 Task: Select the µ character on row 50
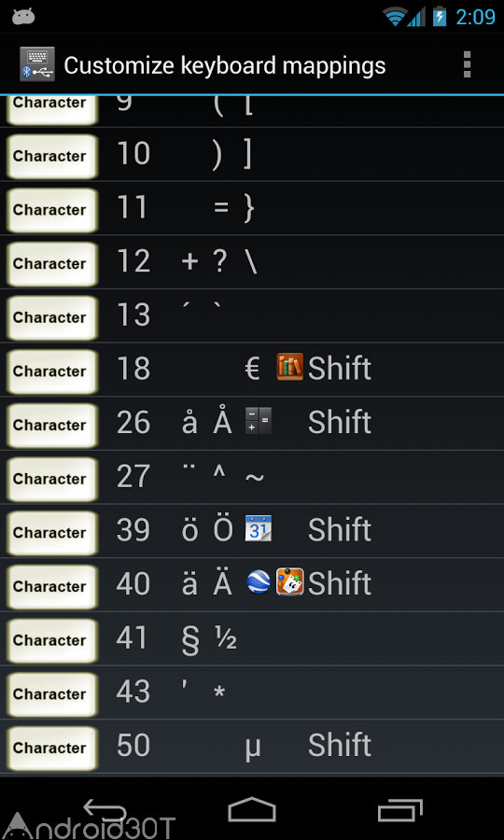253,749
